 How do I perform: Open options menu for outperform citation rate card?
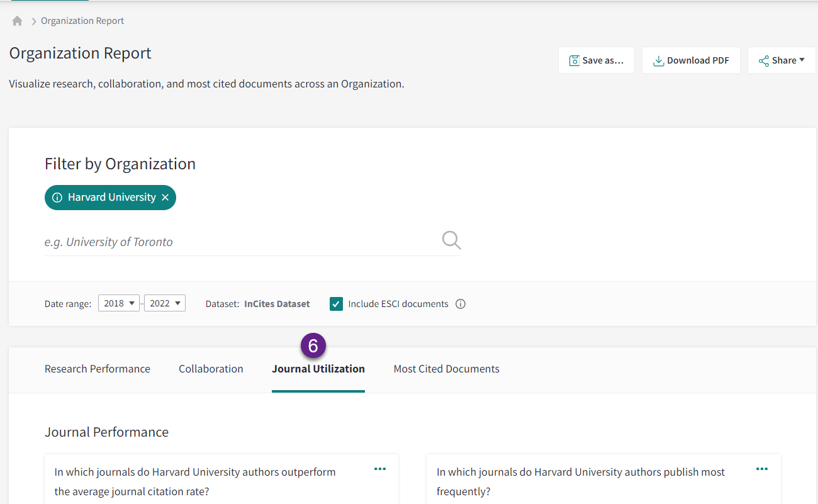point(380,469)
